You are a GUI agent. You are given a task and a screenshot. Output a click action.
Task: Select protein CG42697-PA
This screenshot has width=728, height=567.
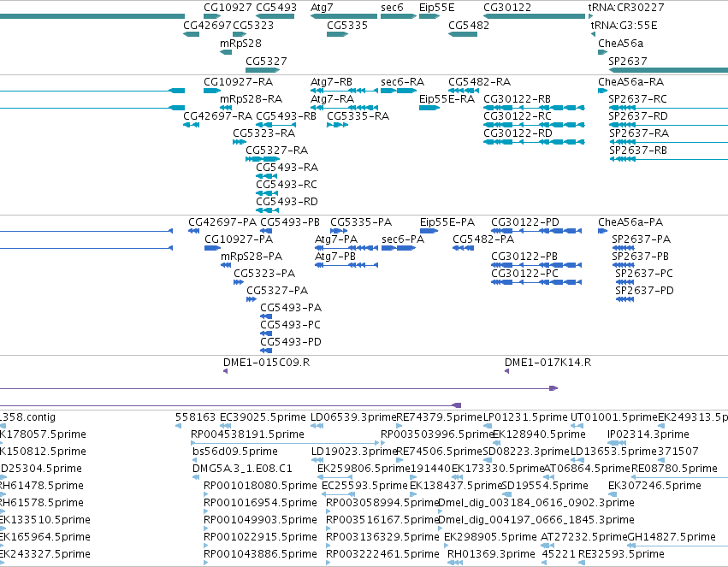(x=222, y=222)
